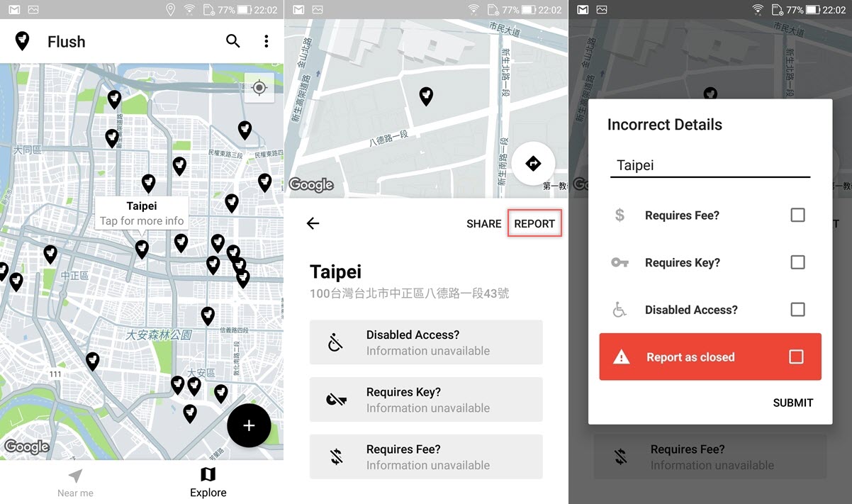Image resolution: width=852 pixels, height=504 pixels.
Task: Tap the toilet pin on the detail map
Action: [x=426, y=96]
